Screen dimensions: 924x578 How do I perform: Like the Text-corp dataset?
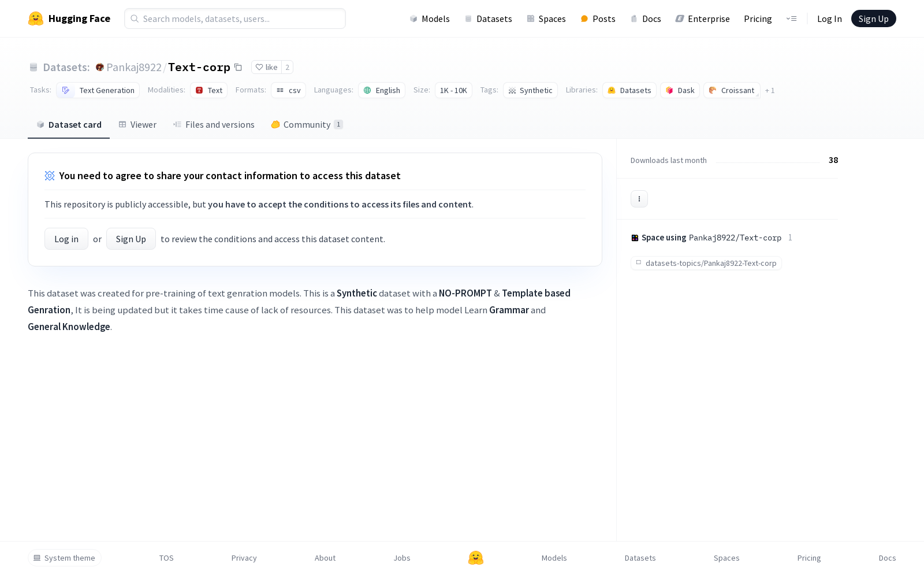266,67
